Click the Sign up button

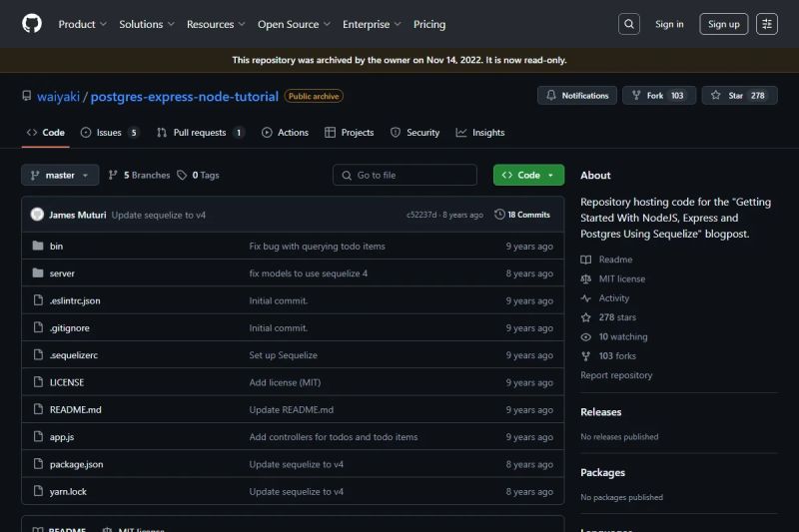coord(723,24)
